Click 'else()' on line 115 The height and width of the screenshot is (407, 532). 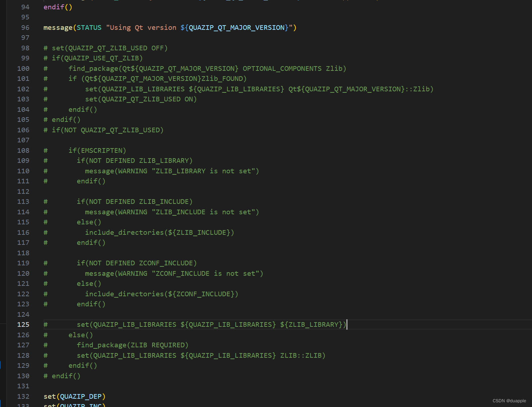89,222
